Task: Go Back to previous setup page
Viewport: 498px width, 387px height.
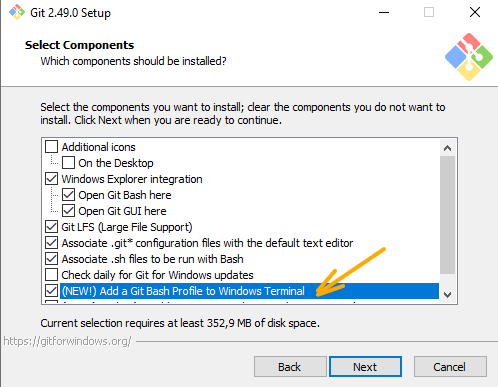Action: pos(290,367)
